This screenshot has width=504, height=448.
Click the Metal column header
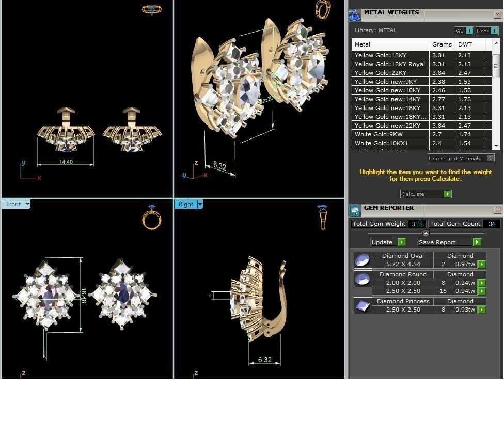pyautogui.click(x=390, y=44)
